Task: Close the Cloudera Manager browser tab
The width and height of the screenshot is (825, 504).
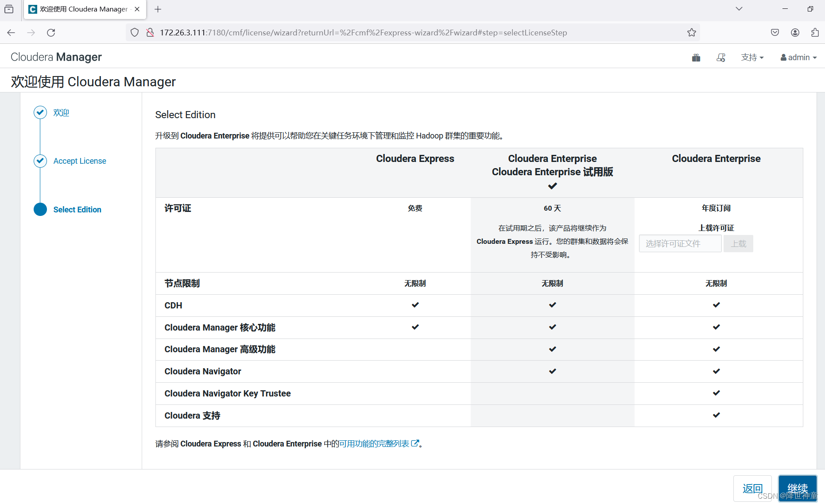Action: tap(137, 9)
